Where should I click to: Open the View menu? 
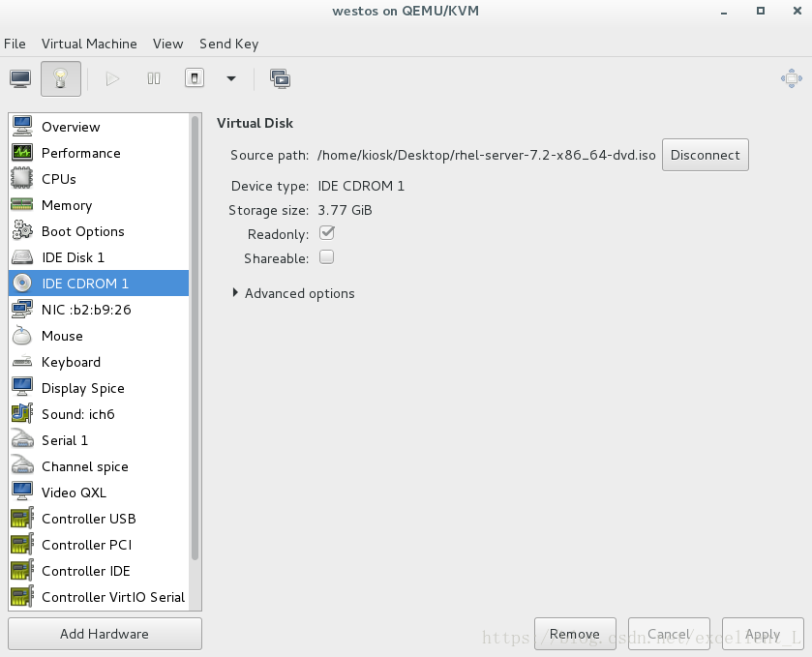(167, 44)
